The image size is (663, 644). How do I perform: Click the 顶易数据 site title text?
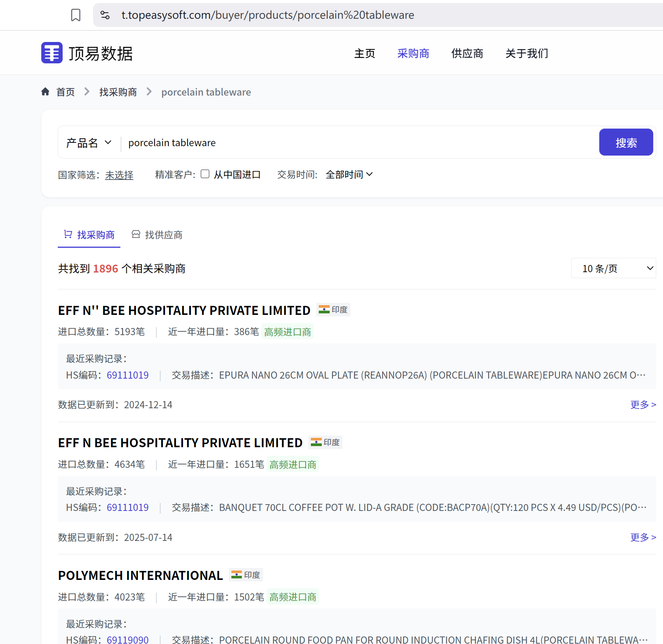point(100,53)
